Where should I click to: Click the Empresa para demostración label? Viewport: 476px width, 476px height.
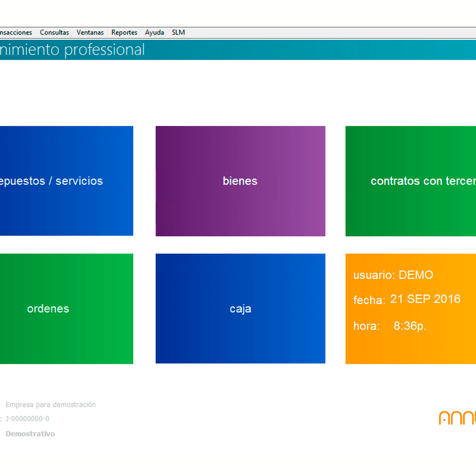[51, 405]
